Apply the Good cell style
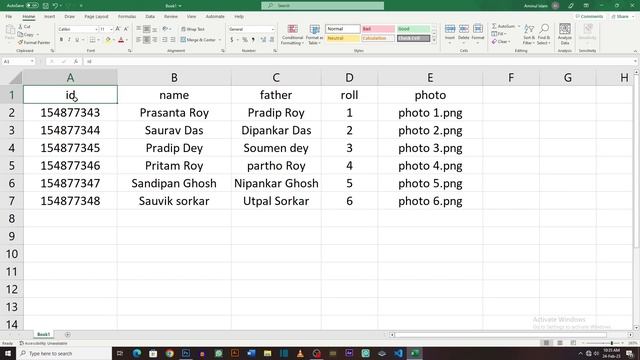This screenshot has width=640, height=360. tap(413, 29)
